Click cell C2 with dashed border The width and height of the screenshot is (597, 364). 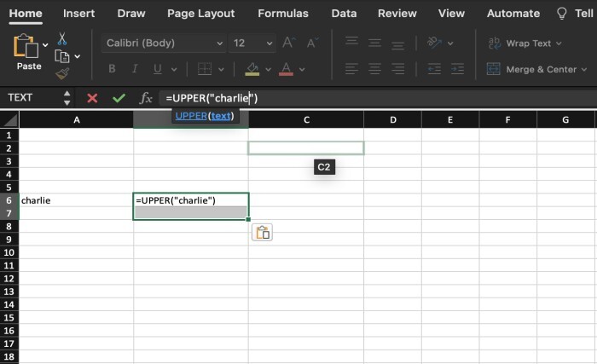305,148
